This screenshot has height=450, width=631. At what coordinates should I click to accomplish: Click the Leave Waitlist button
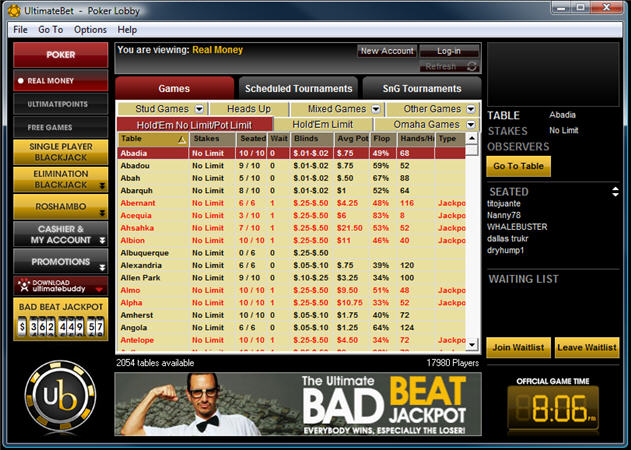(587, 347)
